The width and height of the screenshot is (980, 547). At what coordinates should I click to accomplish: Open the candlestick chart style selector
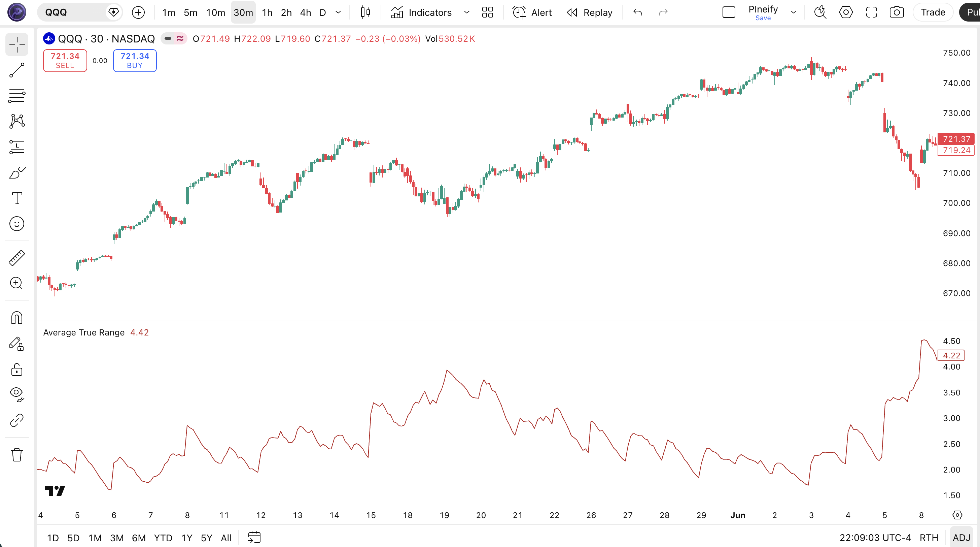click(365, 12)
